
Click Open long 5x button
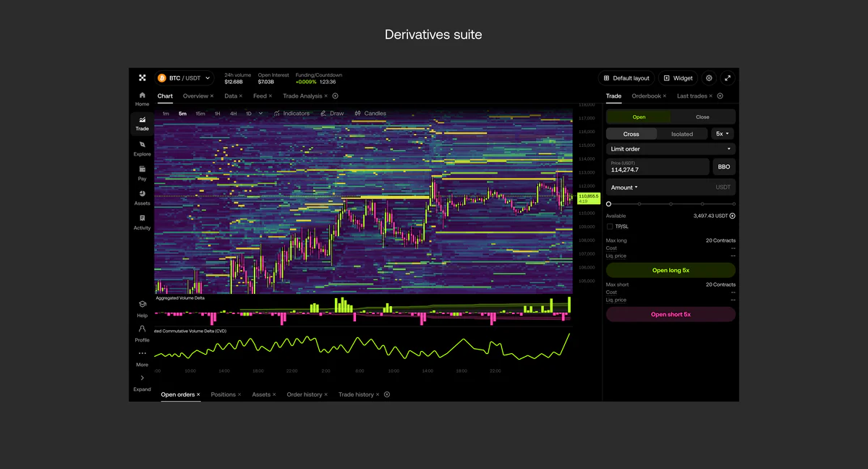[x=671, y=270]
